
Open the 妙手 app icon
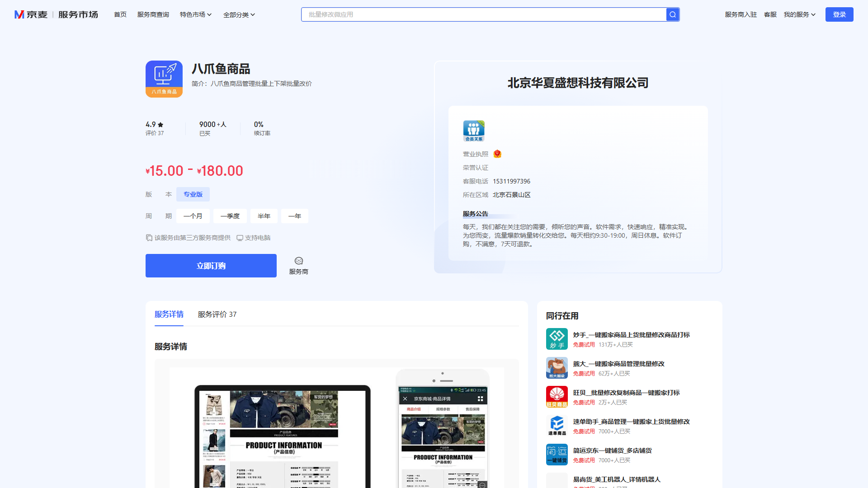point(557,339)
